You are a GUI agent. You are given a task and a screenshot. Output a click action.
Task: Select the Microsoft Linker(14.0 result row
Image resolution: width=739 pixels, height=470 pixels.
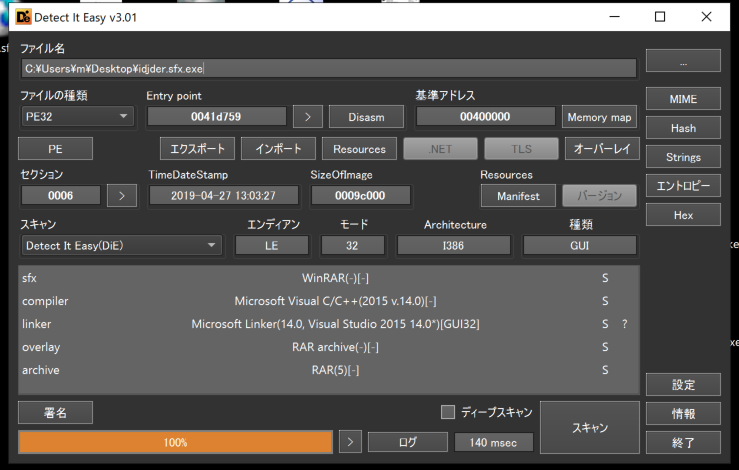click(328, 324)
